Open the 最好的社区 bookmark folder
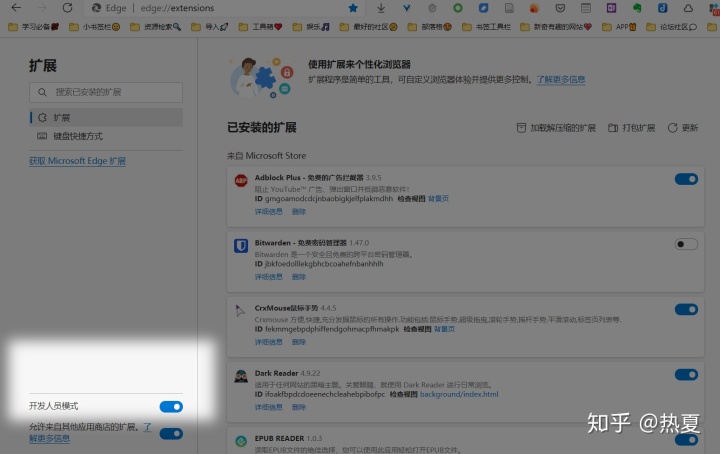This screenshot has height=454, width=720. click(x=369, y=27)
